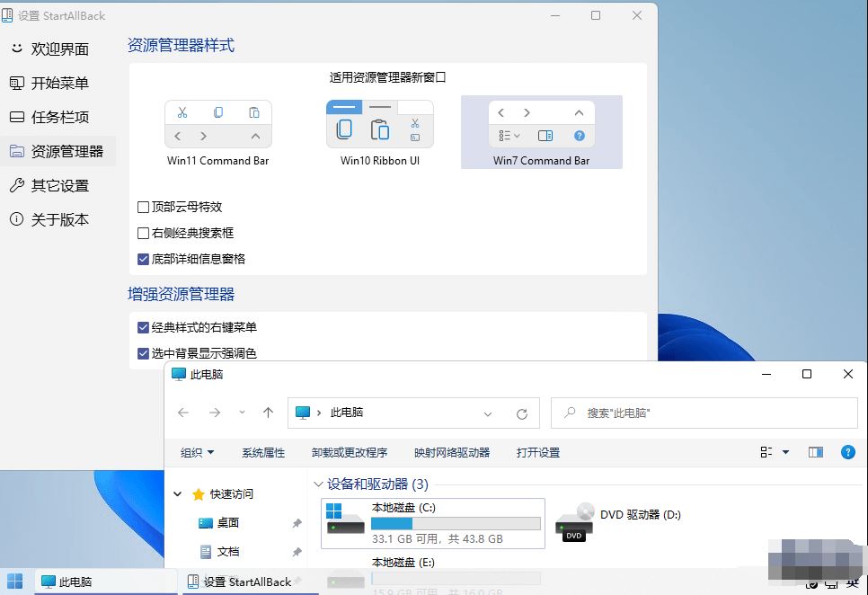Select 本地磁盘 (C:) drive
The width and height of the screenshot is (868, 595).
(x=433, y=524)
